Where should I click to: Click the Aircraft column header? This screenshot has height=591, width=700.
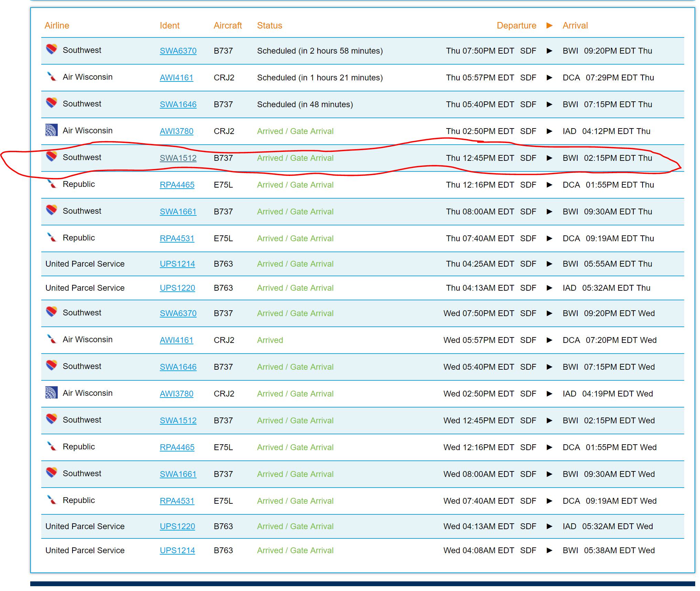tap(228, 25)
